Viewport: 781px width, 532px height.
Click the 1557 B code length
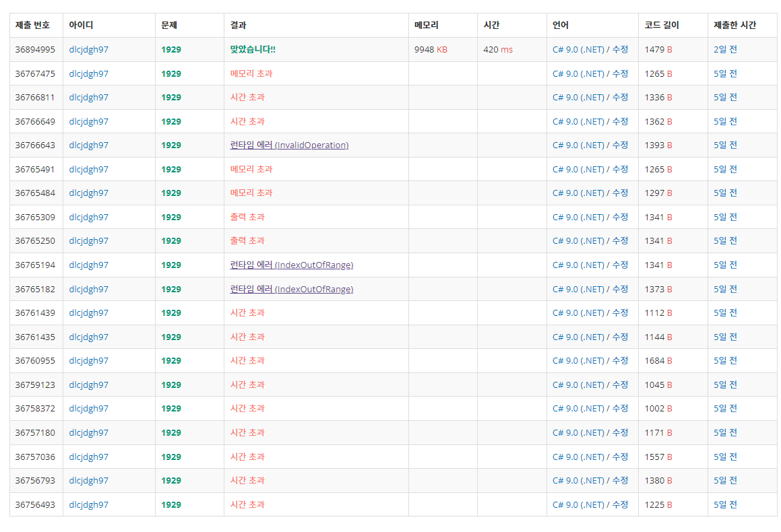658,457
